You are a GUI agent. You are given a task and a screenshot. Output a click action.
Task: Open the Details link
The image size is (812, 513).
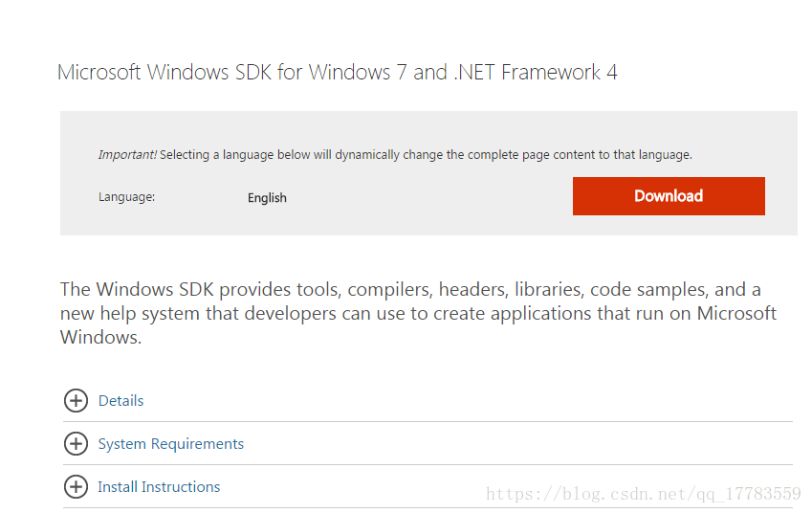point(121,401)
